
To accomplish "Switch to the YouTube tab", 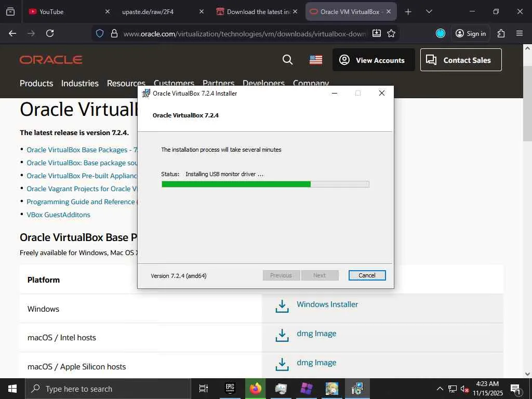I will (68, 12).
